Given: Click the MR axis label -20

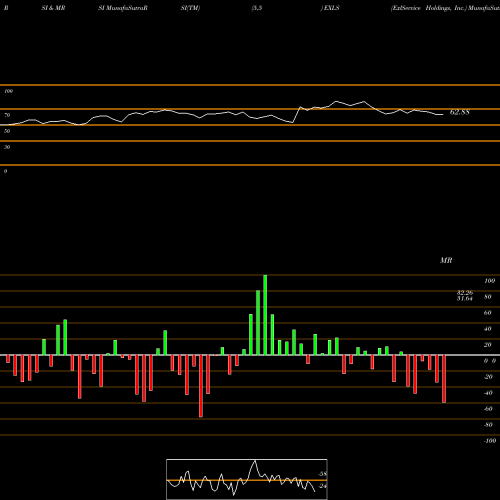Looking at the screenshot, I should 488,377.
